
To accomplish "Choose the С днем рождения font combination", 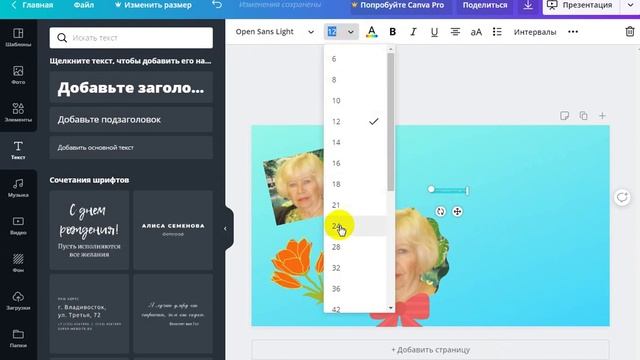I will (x=89, y=230).
